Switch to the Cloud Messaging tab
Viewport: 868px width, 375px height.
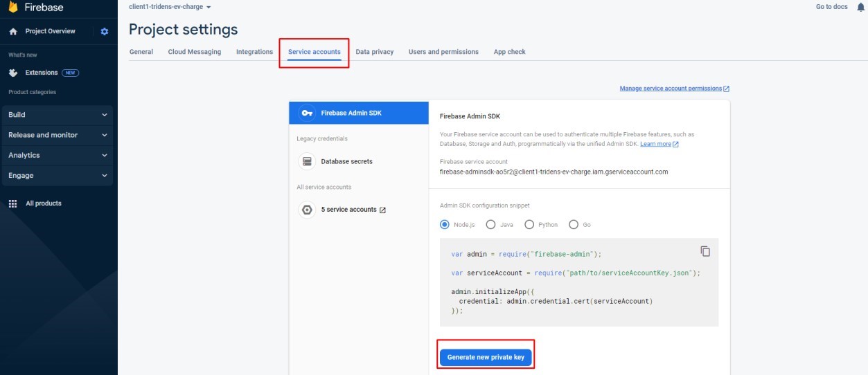click(194, 52)
